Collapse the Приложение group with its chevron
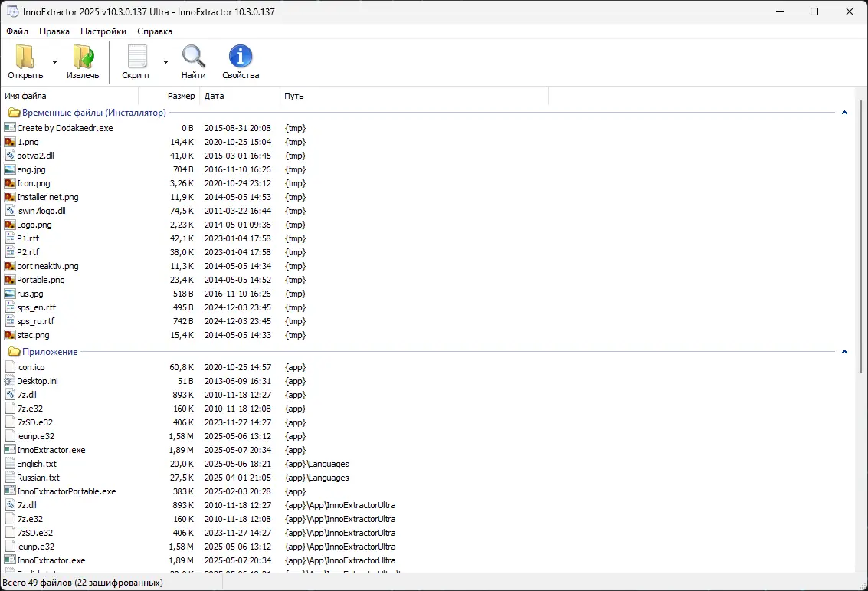868x591 pixels. [x=843, y=352]
